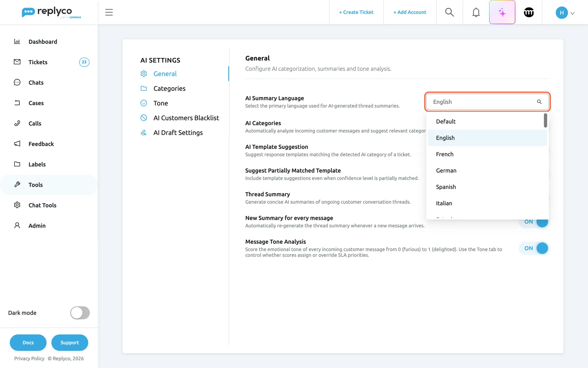Click the Tools wrench icon
Image resolution: width=588 pixels, height=368 pixels.
[17, 184]
